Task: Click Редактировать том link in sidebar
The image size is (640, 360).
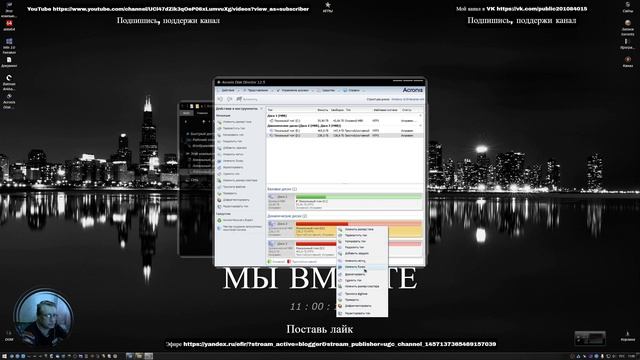Action: pyautogui.click(x=236, y=207)
